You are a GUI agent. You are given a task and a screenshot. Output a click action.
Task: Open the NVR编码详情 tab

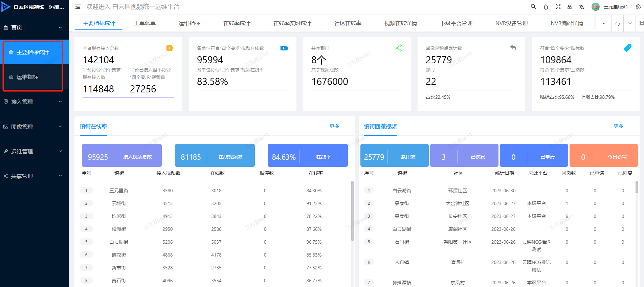coord(567,23)
